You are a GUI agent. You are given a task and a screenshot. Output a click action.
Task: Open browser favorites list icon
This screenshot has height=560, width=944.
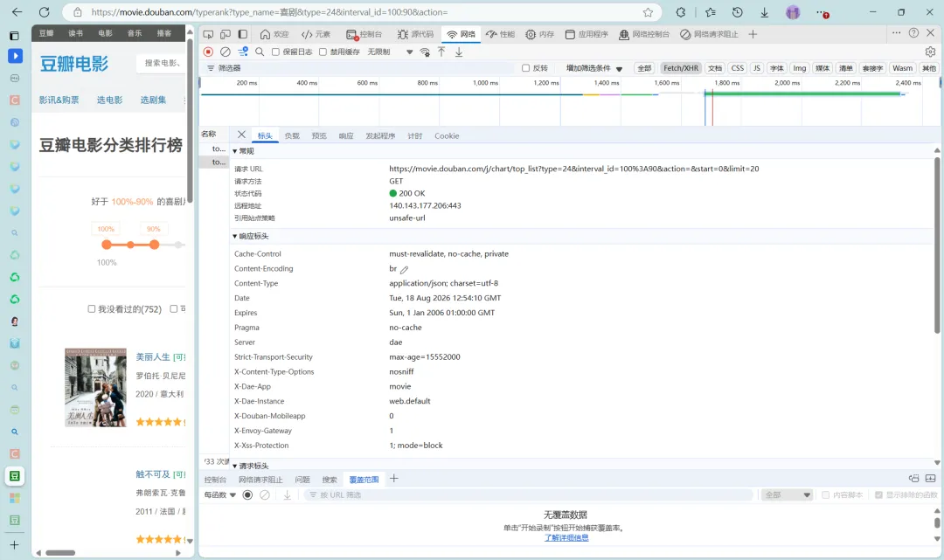click(711, 12)
